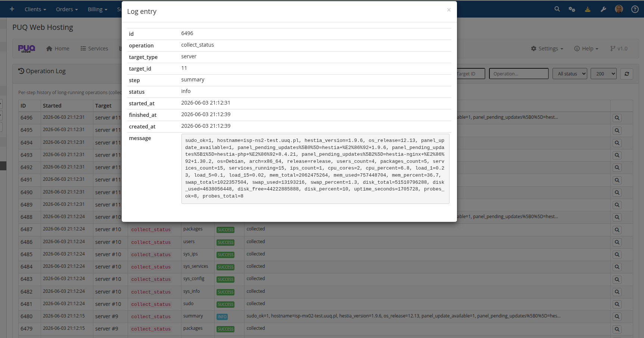View details of log entry 6494

tap(617, 143)
